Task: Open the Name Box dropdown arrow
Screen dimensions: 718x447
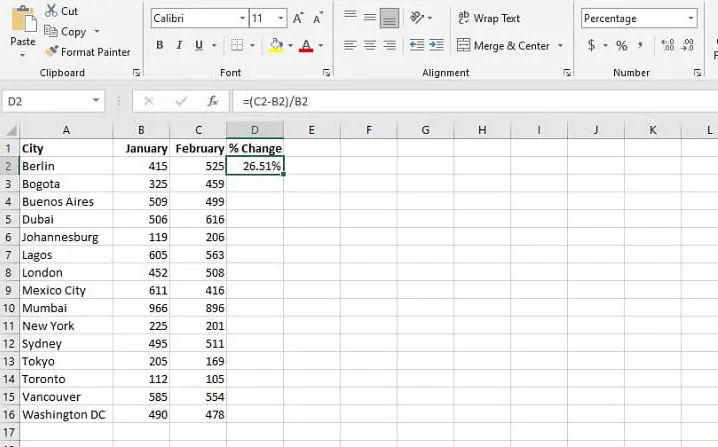Action: pyautogui.click(x=96, y=100)
